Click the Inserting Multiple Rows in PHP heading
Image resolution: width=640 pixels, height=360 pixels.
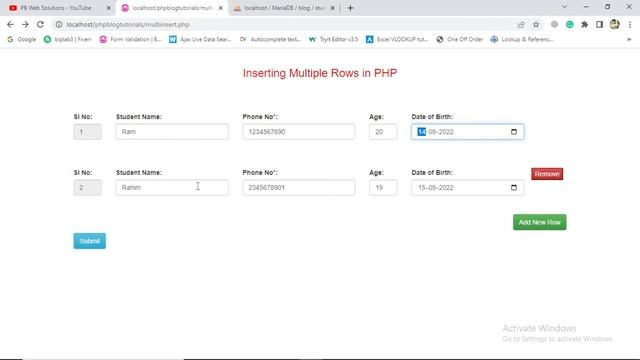tap(320, 73)
